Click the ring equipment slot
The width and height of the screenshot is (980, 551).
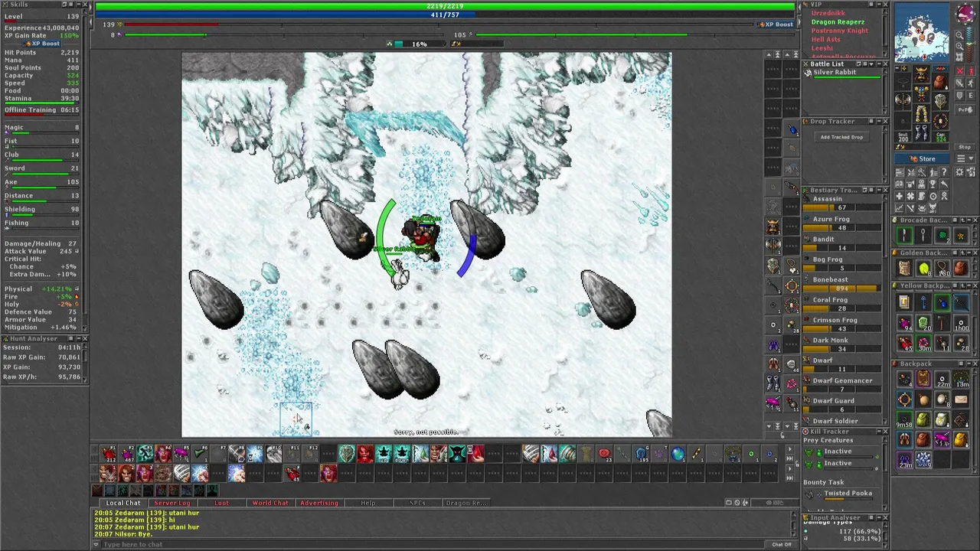901,119
